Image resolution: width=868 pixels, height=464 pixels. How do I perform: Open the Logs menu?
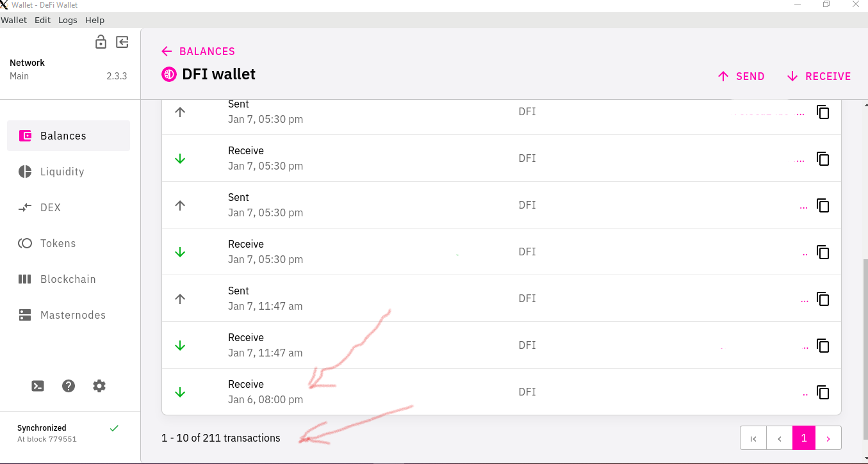68,20
